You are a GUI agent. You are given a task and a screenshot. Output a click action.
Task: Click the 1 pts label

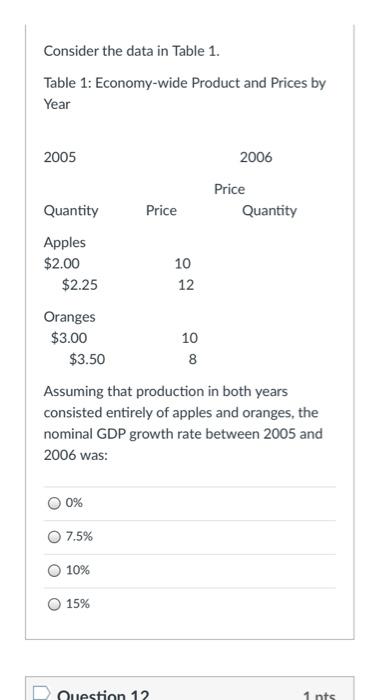(x=319, y=696)
